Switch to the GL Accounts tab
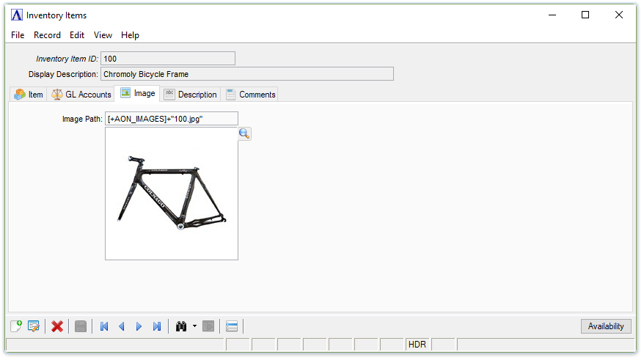The width and height of the screenshot is (644, 360). 81,95
